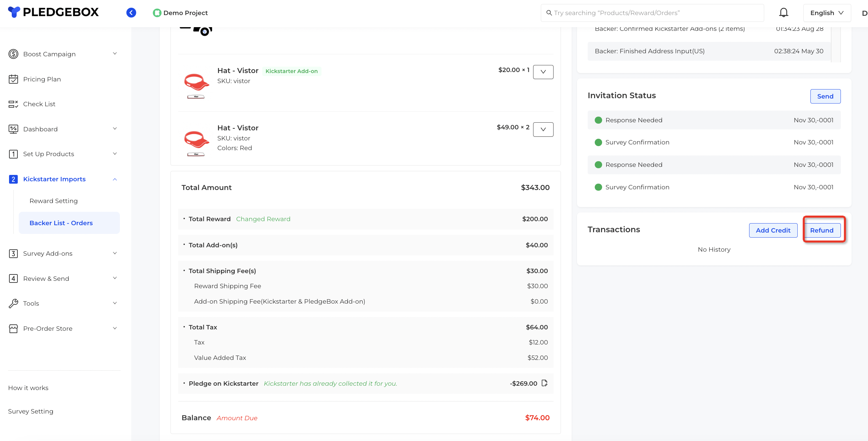Click the Add Credit button
This screenshot has width=868, height=441.
coord(773,230)
